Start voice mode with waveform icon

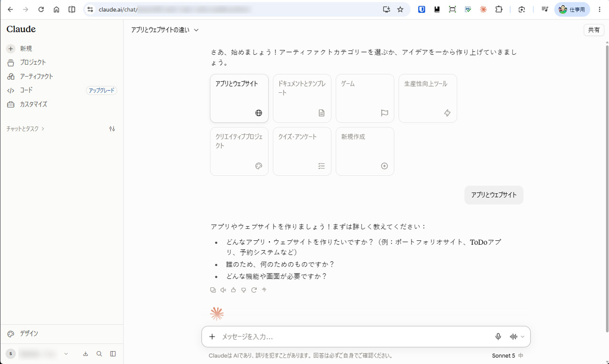coord(513,336)
